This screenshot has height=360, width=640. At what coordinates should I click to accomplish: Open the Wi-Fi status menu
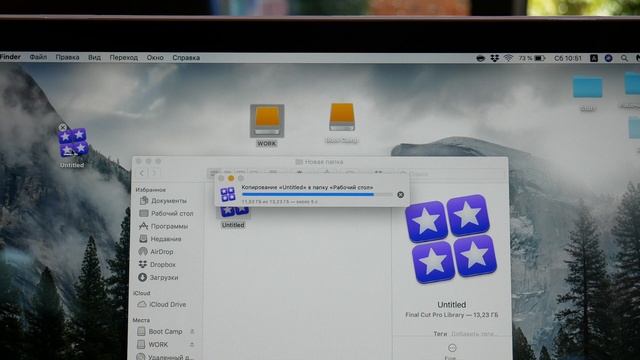[508, 58]
